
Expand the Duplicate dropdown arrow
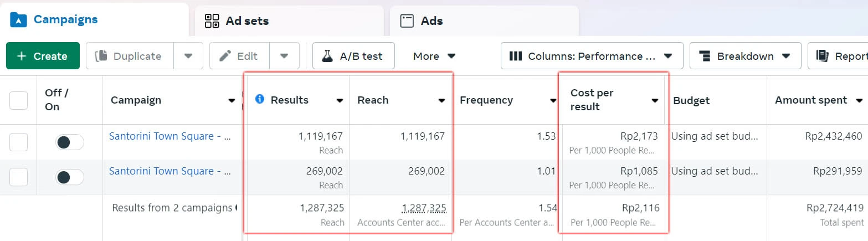point(188,56)
